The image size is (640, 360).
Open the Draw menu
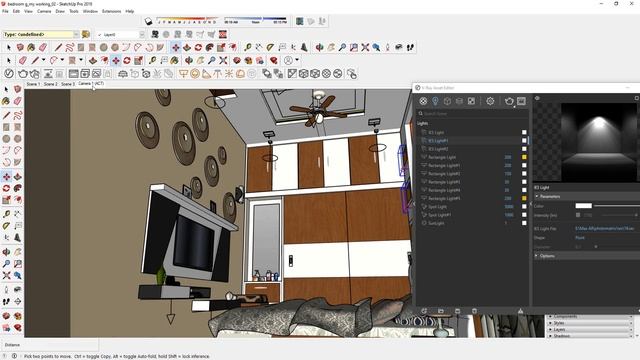[x=60, y=11]
